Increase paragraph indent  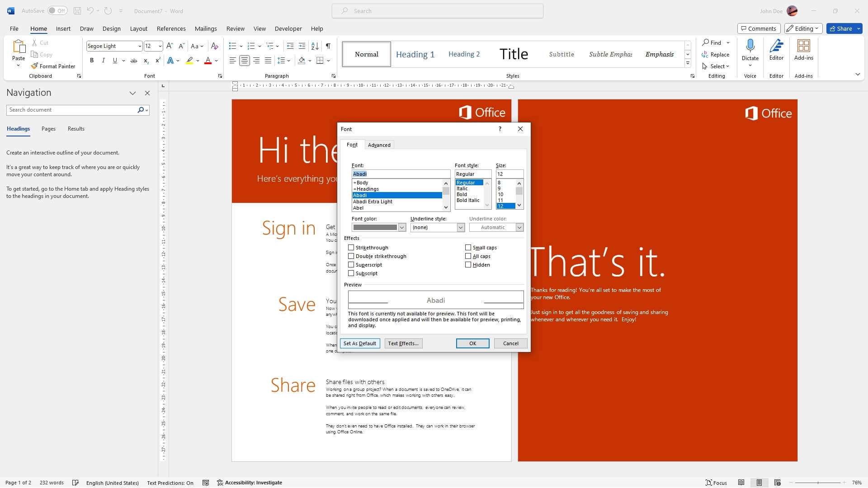tap(302, 46)
